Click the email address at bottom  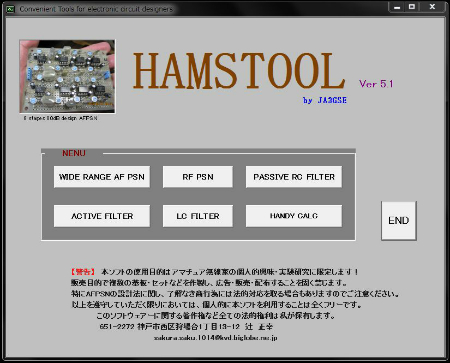[x=216, y=338]
